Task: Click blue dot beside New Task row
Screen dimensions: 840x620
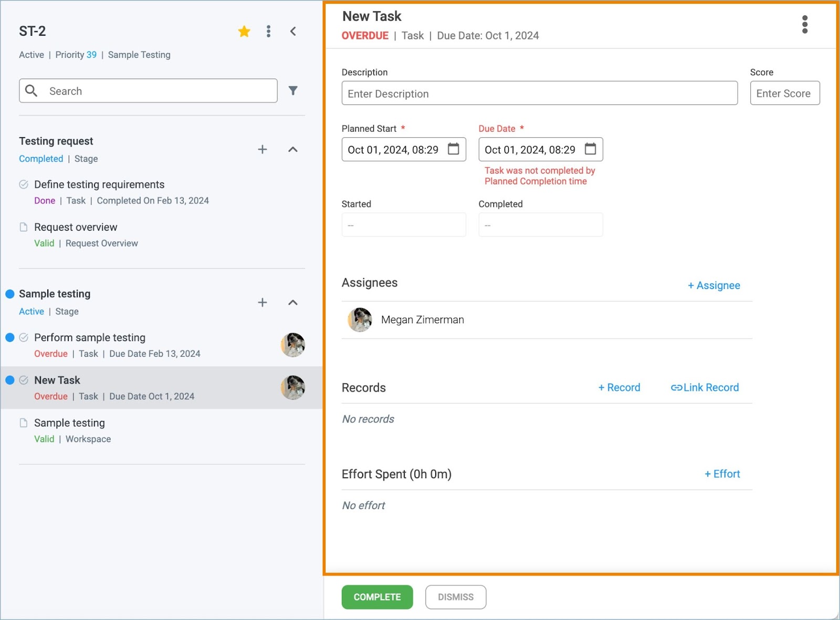Action: click(x=9, y=380)
